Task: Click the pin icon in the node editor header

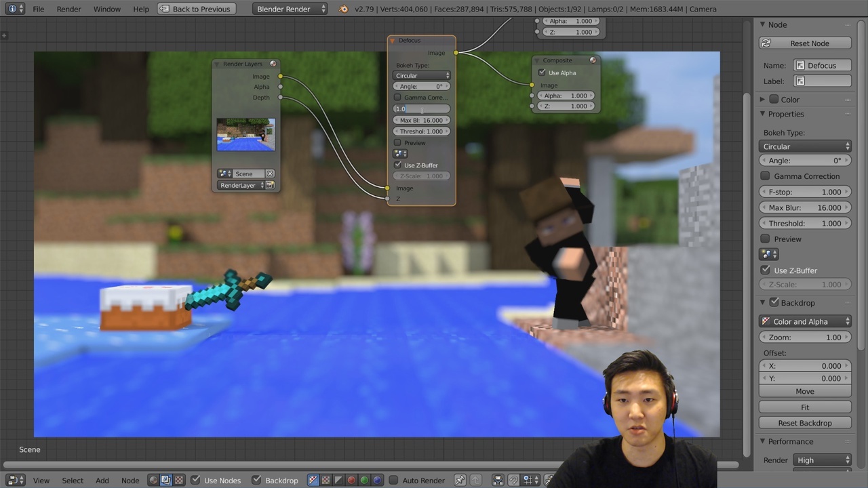Action: point(460,480)
